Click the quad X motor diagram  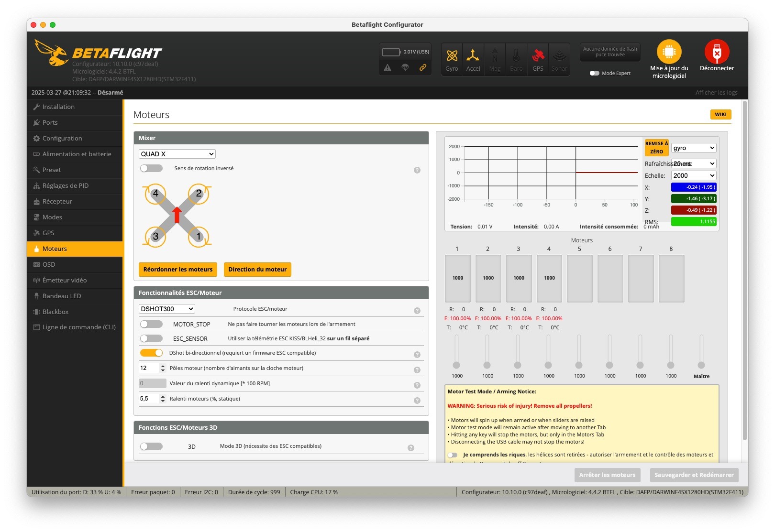(x=177, y=215)
